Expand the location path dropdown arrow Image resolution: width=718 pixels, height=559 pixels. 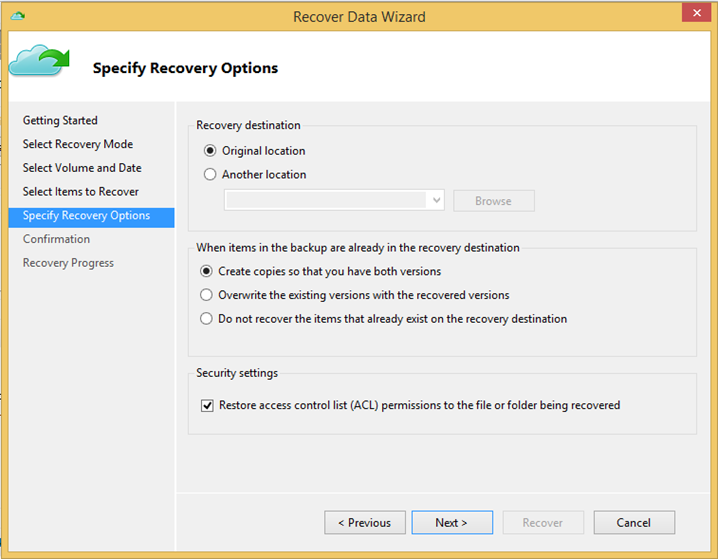click(436, 201)
